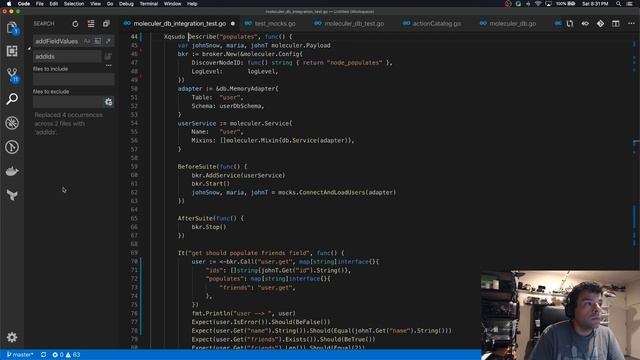Synchronize changes in status bar
640x360 pixels.
tap(43, 355)
